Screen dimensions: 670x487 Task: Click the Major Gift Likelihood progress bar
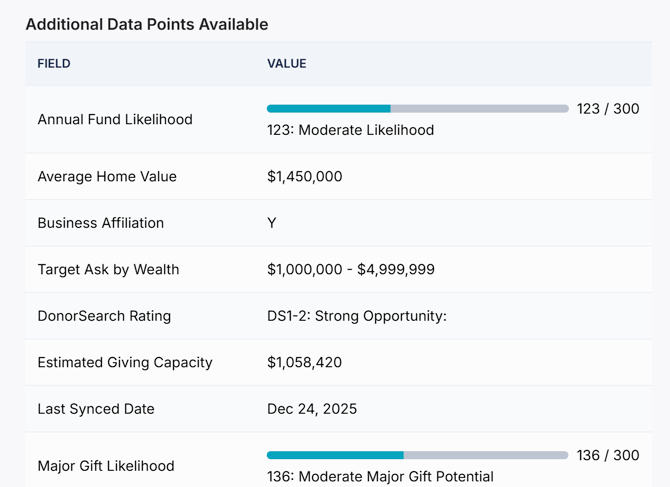pos(417,456)
